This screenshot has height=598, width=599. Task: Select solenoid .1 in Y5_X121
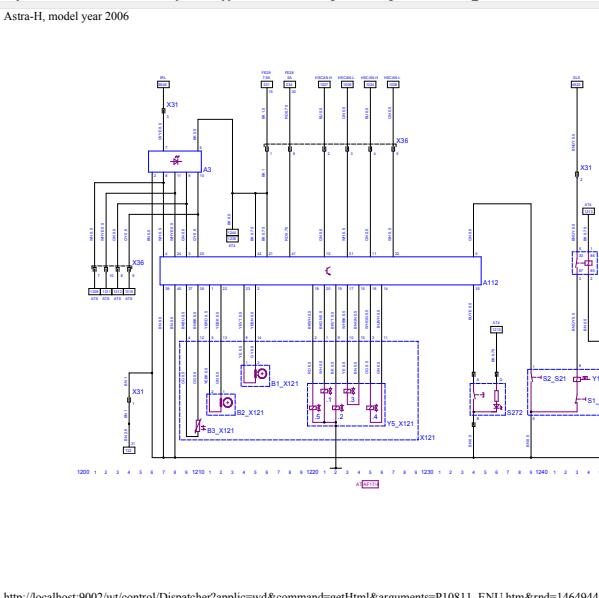(x=326, y=391)
